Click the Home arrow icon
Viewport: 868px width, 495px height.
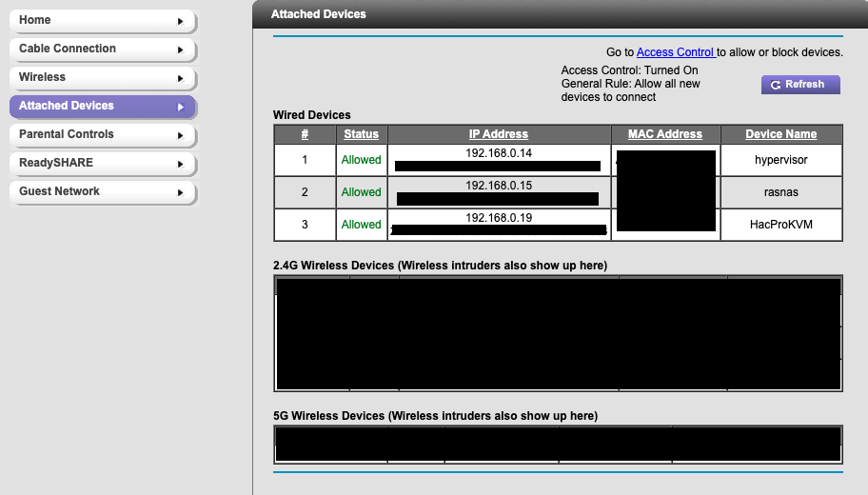click(180, 21)
